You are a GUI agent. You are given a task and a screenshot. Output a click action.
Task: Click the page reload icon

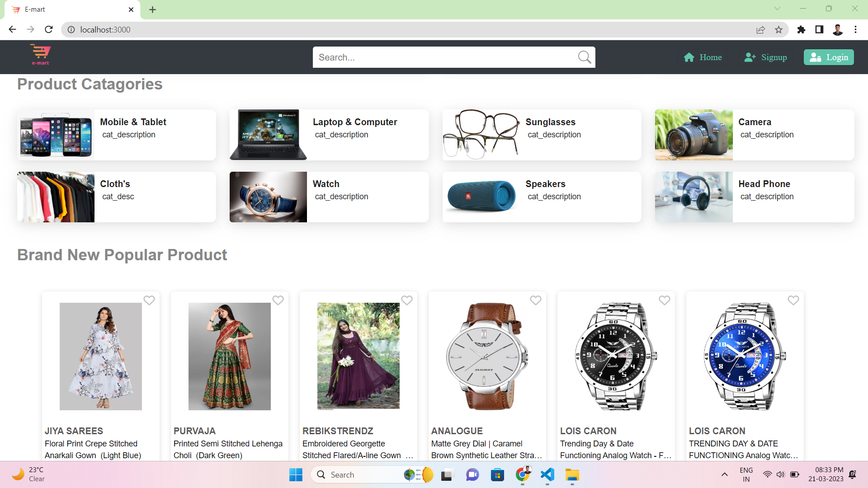[48, 29]
